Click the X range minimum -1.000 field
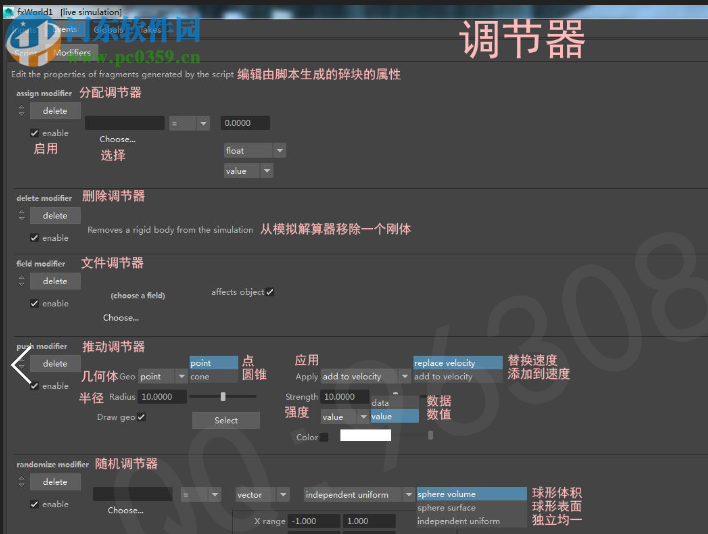708x534 pixels. pyautogui.click(x=314, y=521)
